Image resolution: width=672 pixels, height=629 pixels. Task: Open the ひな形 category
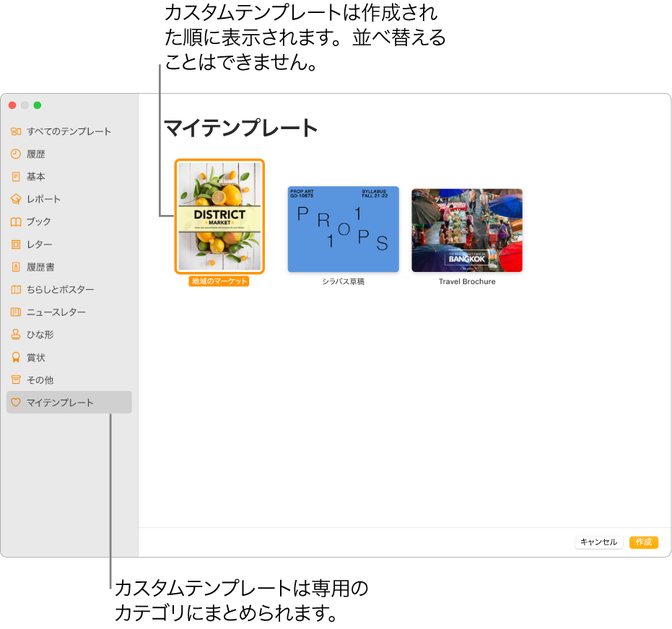[x=40, y=335]
